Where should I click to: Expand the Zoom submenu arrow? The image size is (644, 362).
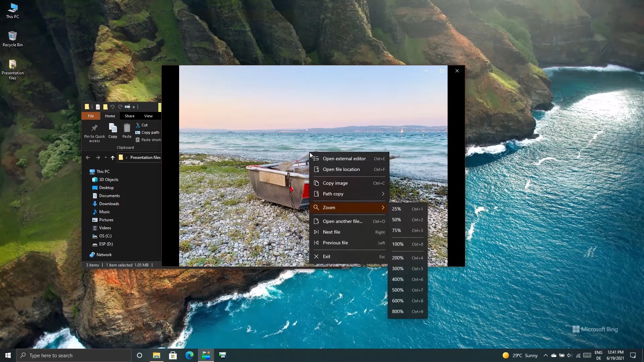(383, 207)
